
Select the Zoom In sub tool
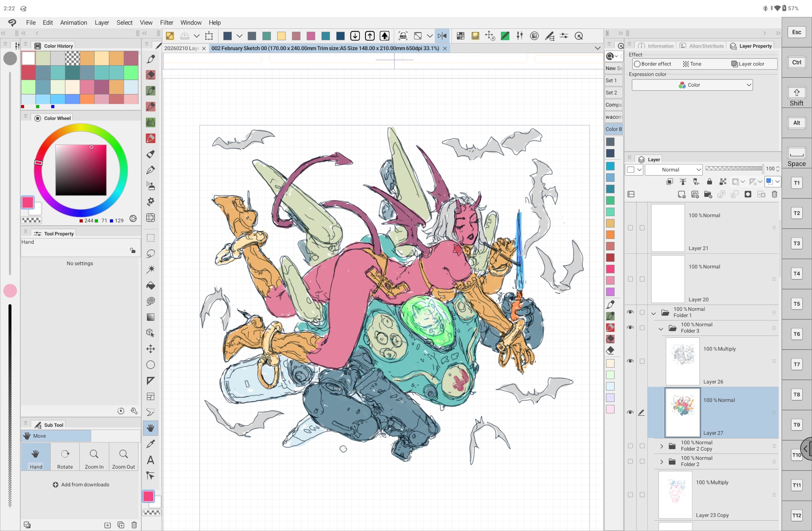94,458
